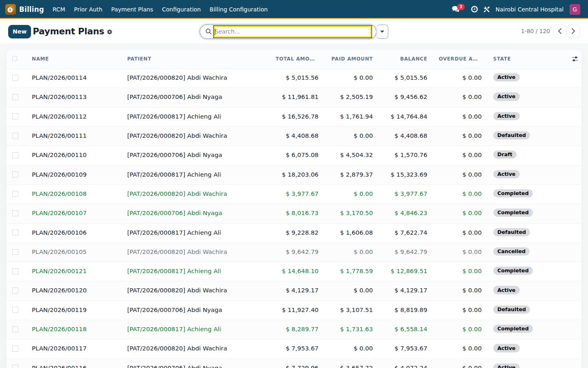Sort by the Overdue Amount column header
588x368 pixels.
click(x=458, y=59)
